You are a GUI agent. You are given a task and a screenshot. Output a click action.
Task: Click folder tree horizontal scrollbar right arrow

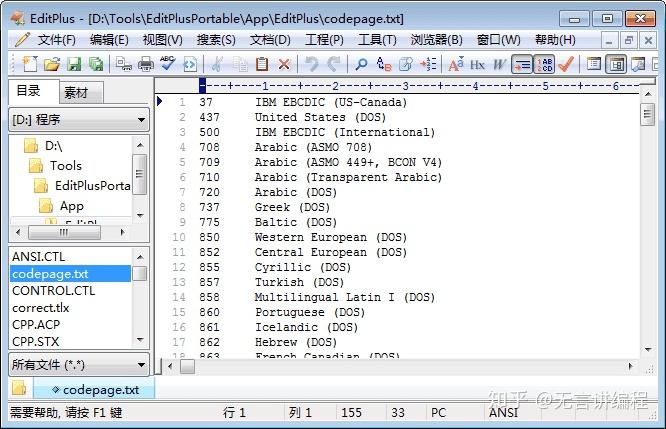click(x=122, y=232)
